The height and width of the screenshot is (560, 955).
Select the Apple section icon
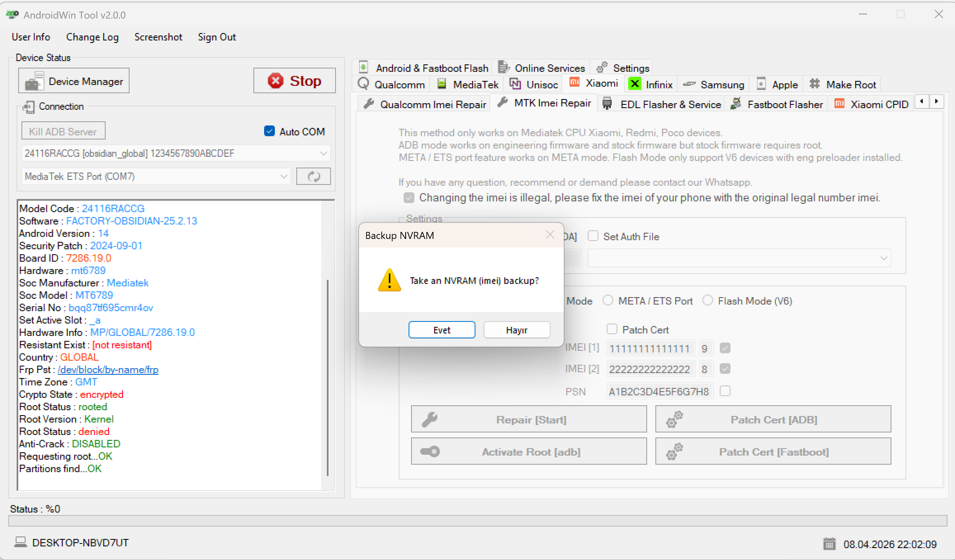coord(761,84)
